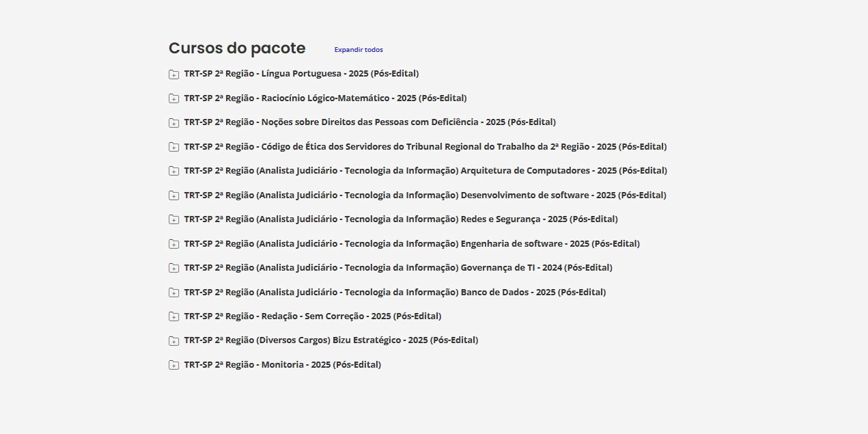Click folder-plus icon for Bizu Estratégico
868x434 pixels.
tap(173, 341)
